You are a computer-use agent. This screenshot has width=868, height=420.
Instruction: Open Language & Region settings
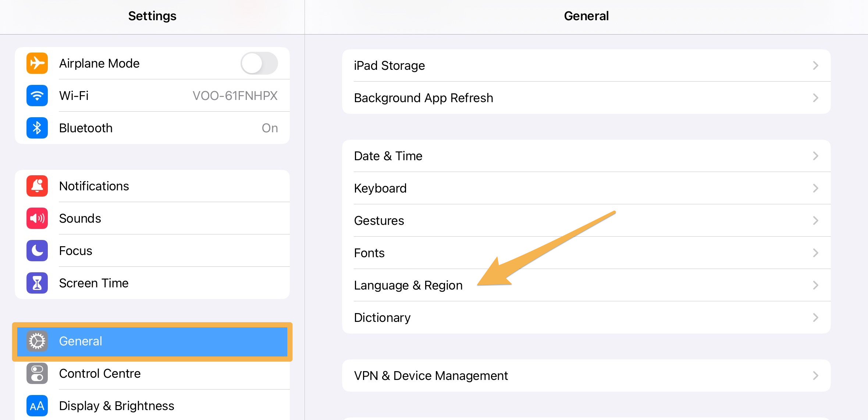click(586, 285)
